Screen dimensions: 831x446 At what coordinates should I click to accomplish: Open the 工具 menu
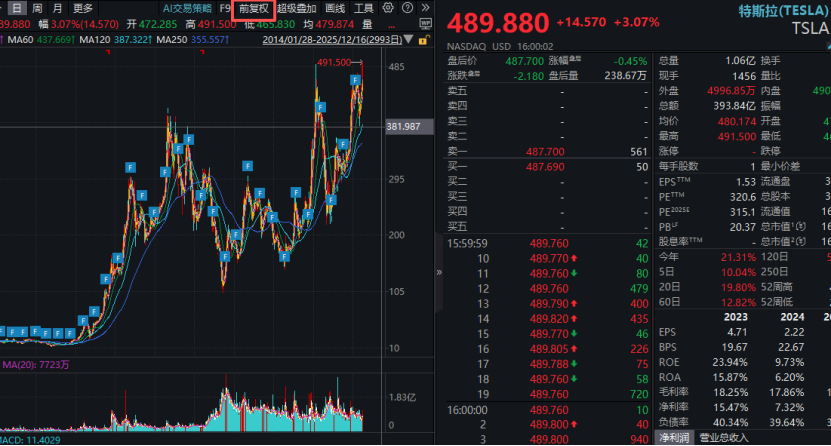pos(364,8)
